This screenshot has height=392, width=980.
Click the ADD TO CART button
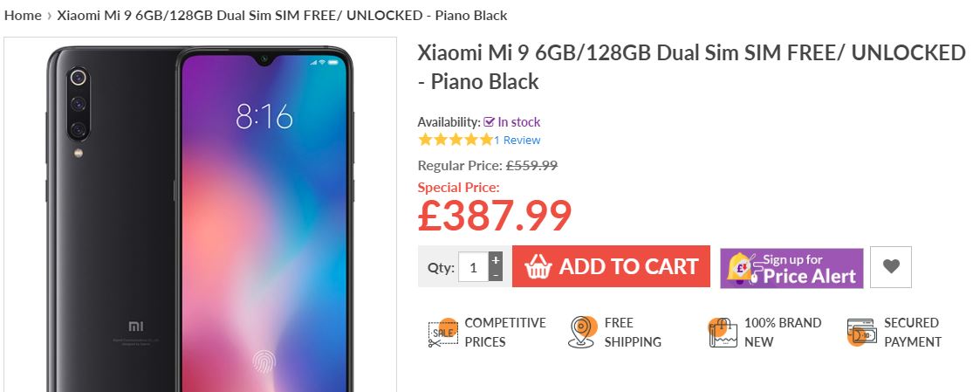click(611, 266)
